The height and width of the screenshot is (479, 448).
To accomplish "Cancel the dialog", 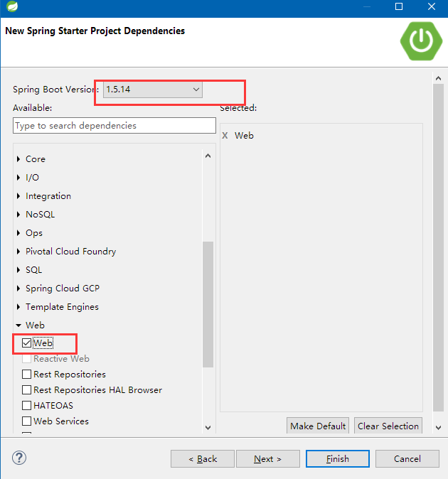I will click(407, 459).
